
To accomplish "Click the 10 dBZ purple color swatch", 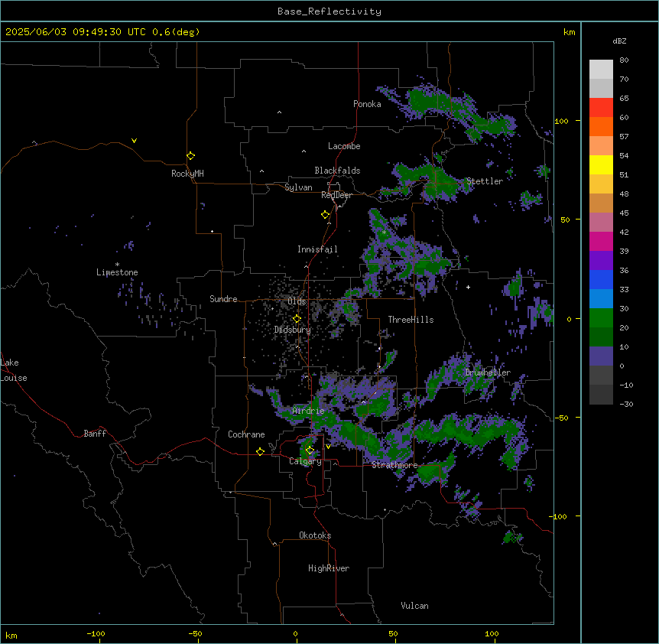I will coord(601,356).
